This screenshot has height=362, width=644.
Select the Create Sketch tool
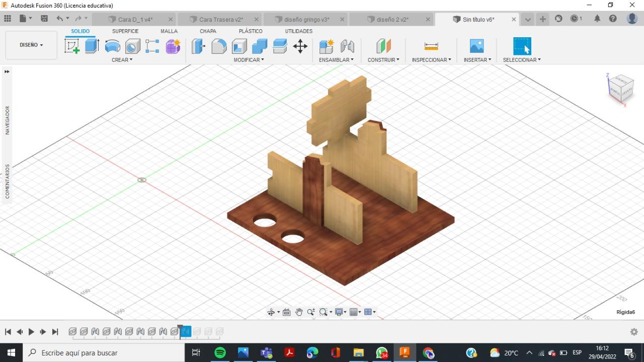pos(72,46)
